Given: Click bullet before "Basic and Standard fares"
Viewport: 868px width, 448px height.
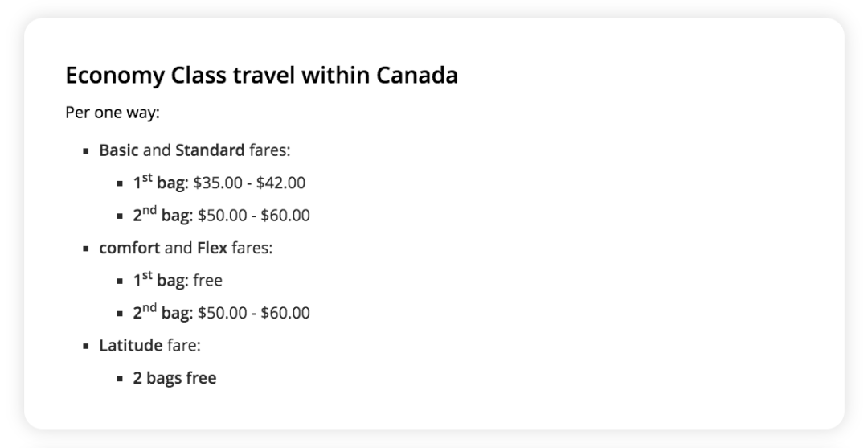Looking at the screenshot, I should (x=85, y=151).
